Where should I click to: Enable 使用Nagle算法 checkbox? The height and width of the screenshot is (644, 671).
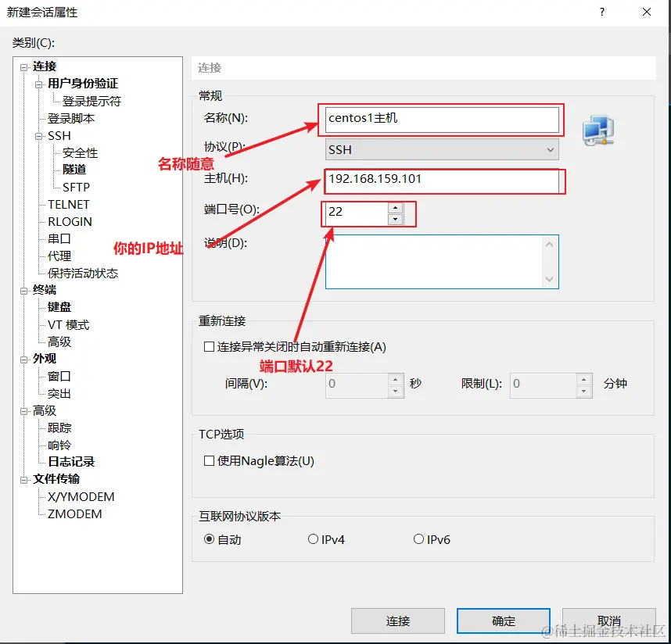pyautogui.click(x=209, y=461)
